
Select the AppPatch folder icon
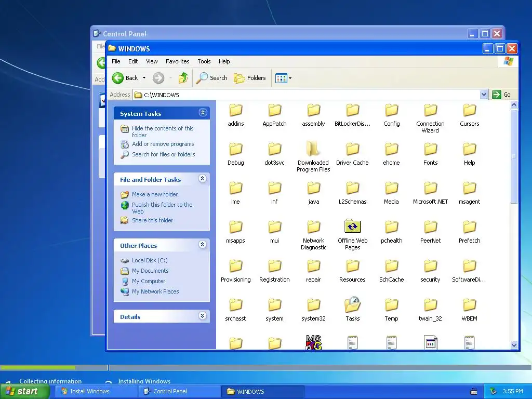274,111
